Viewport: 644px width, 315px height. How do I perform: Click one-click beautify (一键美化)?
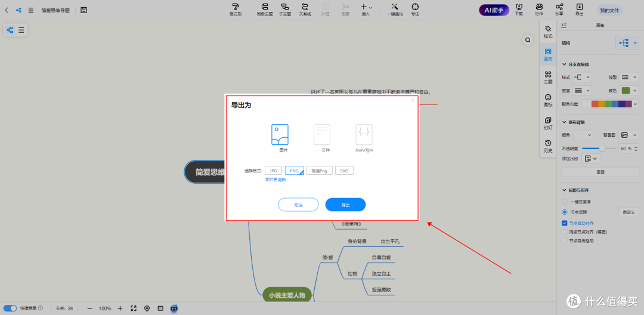click(x=395, y=10)
